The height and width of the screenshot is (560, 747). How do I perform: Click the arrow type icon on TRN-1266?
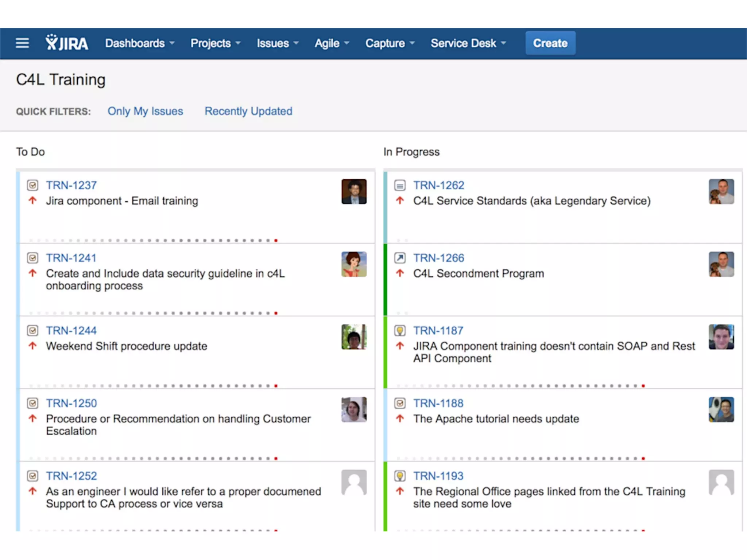click(x=400, y=258)
